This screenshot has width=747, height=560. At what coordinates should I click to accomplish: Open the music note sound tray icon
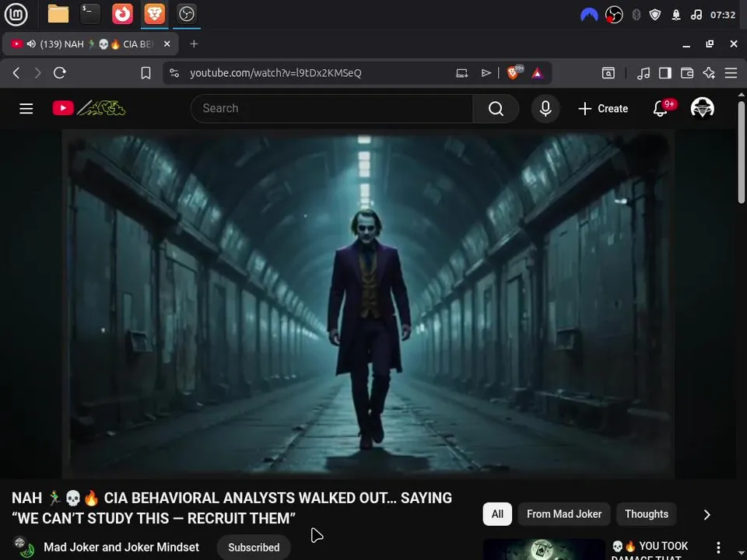pyautogui.click(x=696, y=16)
